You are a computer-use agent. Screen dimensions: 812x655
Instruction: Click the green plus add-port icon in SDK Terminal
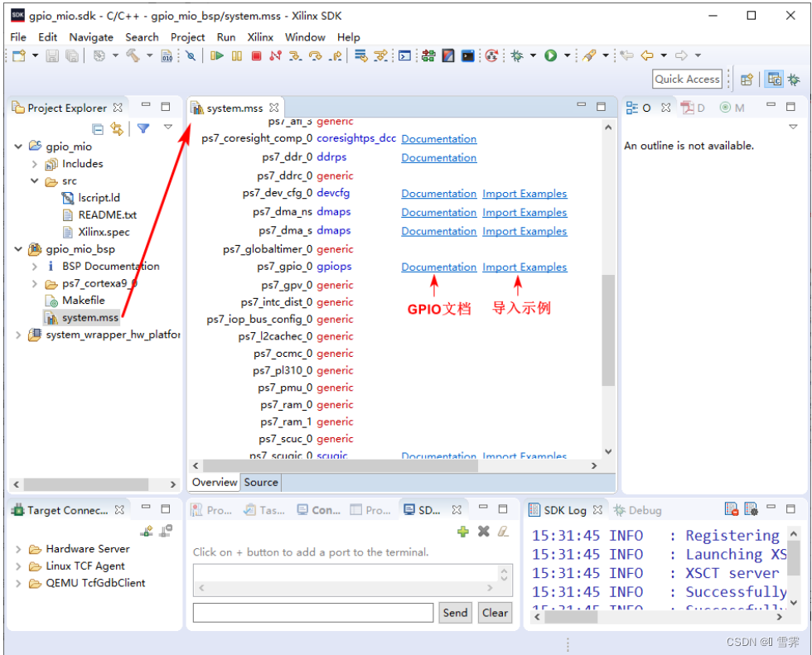pyautogui.click(x=463, y=532)
